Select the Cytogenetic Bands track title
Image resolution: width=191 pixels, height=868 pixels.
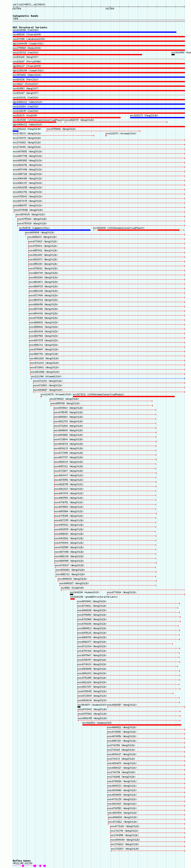point(26,16)
